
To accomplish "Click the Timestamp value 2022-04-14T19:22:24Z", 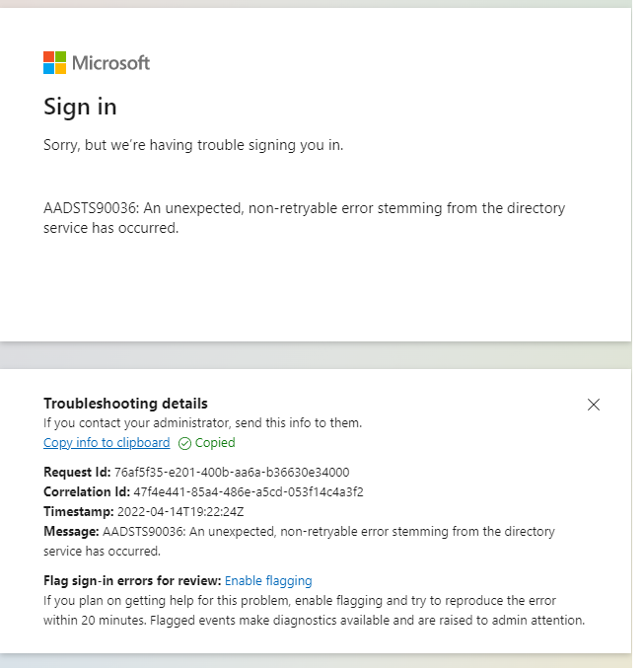I will pyautogui.click(x=180, y=511).
